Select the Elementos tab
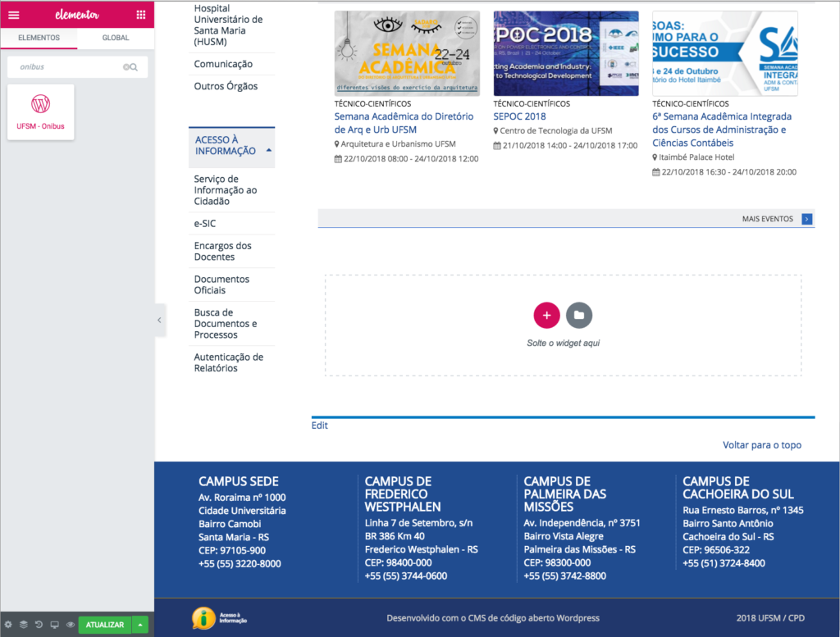840x637 pixels. pyautogui.click(x=39, y=38)
